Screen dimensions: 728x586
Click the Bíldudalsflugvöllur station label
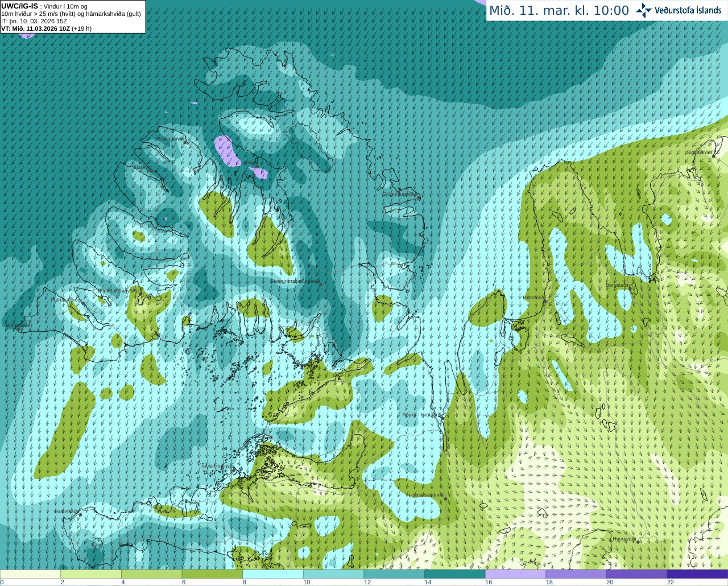tap(118, 290)
